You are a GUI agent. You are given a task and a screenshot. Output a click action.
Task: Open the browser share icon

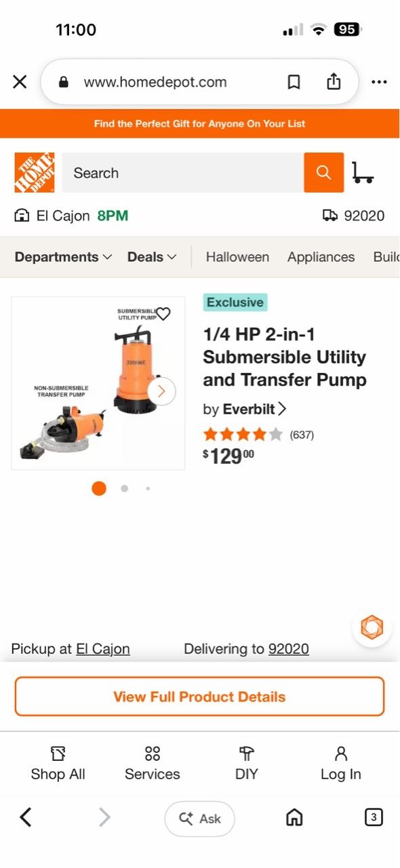334,81
